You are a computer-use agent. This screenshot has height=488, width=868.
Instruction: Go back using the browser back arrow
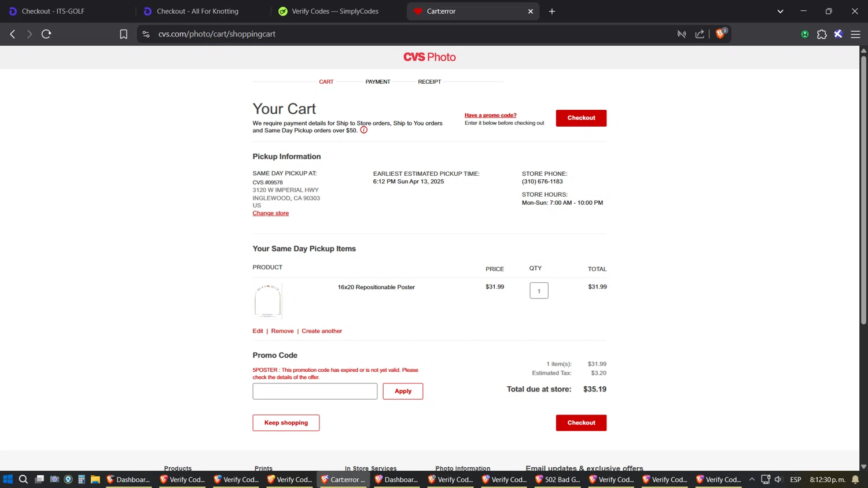coord(12,34)
